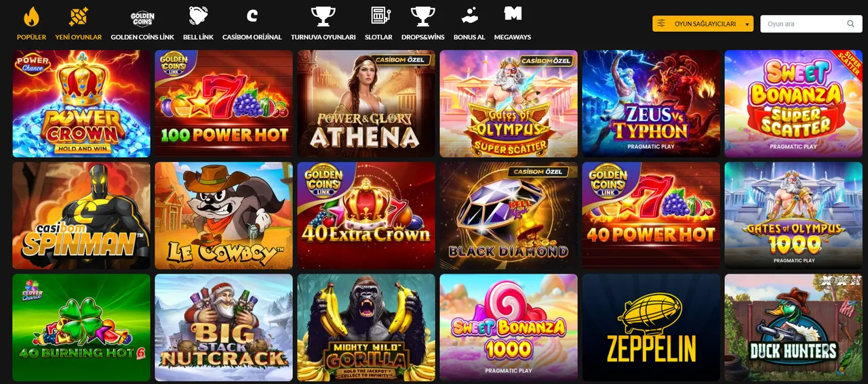Open the Zeus vs Typhon game
Screen dimensions: 868x384
point(651,104)
